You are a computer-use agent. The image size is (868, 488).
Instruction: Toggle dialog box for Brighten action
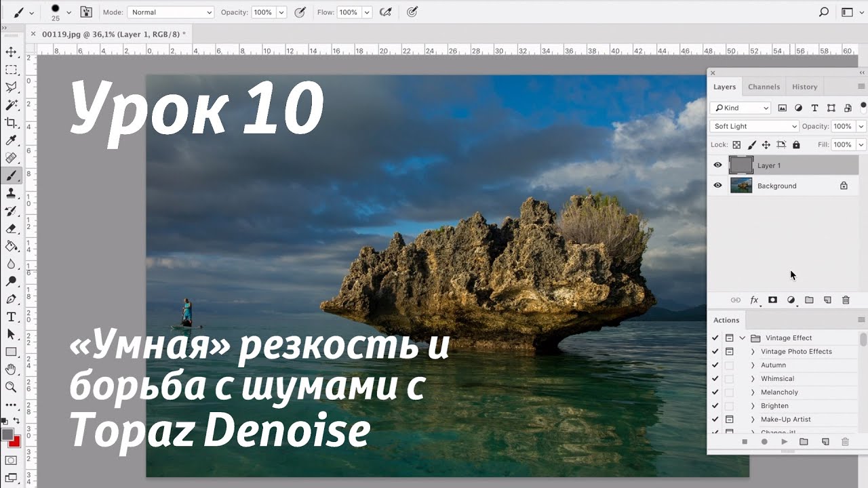click(729, 405)
